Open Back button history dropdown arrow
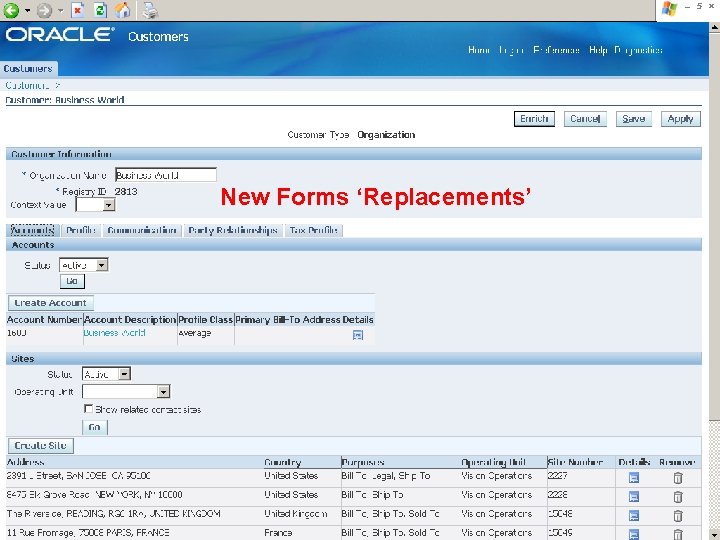The width and height of the screenshot is (720, 540). coord(27,10)
